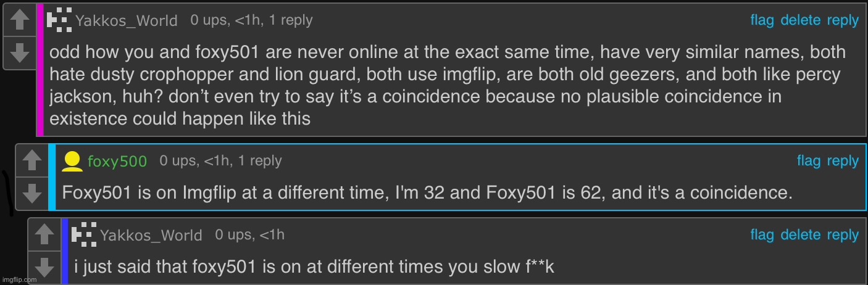Click foxy500's yellow user avatar
This screenshot has width=868, height=285.
tap(72, 161)
